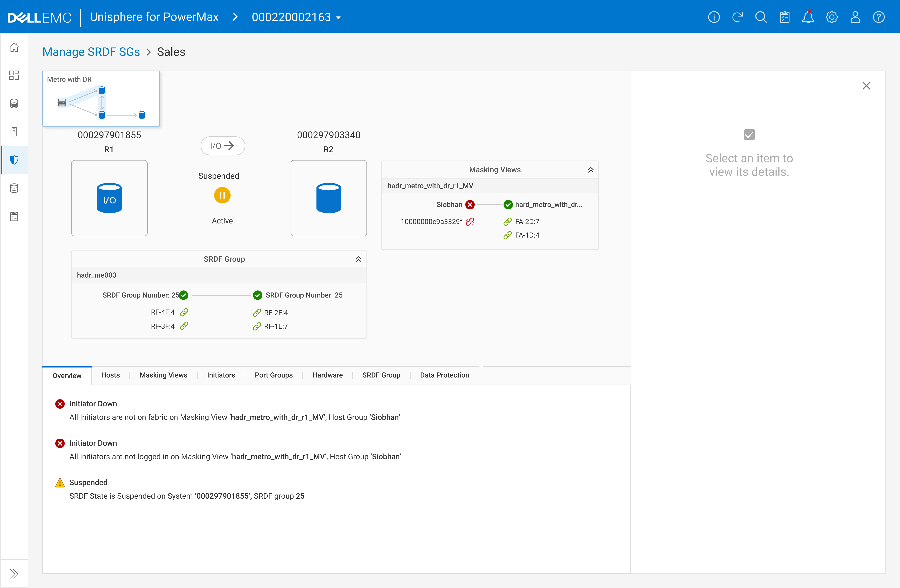Click the I/O arrow direction pill
This screenshot has height=588, width=900.
[x=222, y=146]
